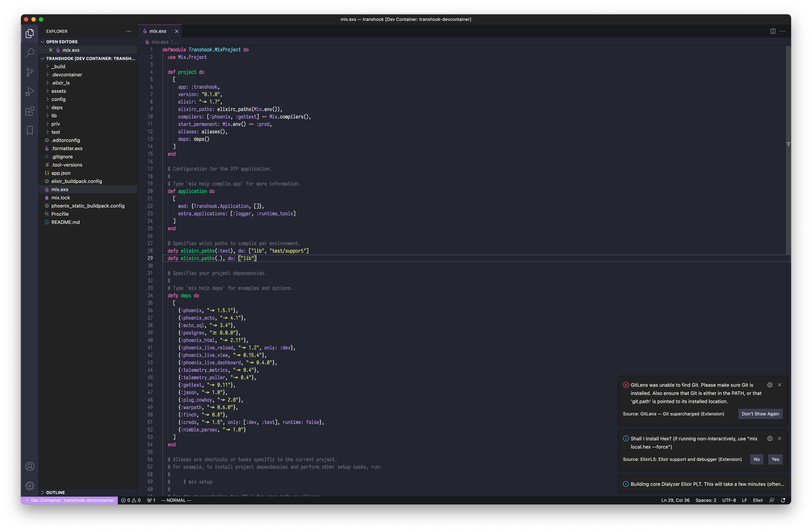Expand the .elixir_ls folder
812x532 pixels.
pos(88,83)
